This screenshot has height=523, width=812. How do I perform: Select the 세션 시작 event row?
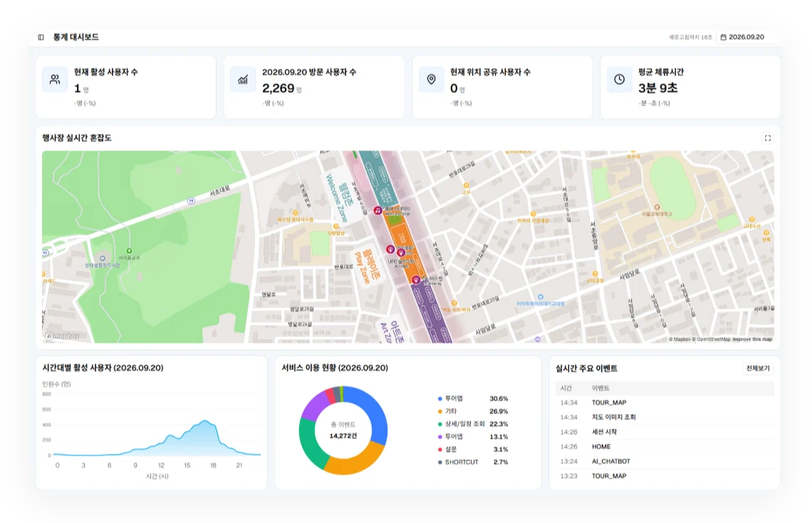(x=665, y=432)
